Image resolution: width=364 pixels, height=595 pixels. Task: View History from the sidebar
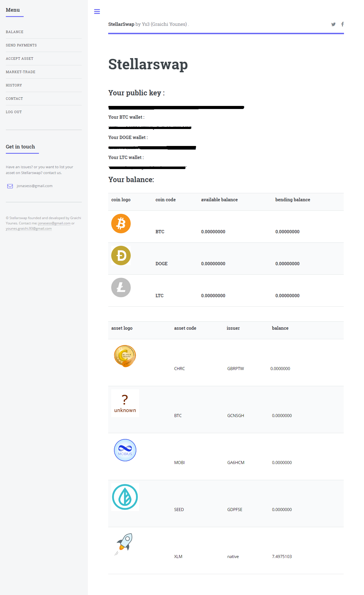(x=14, y=85)
